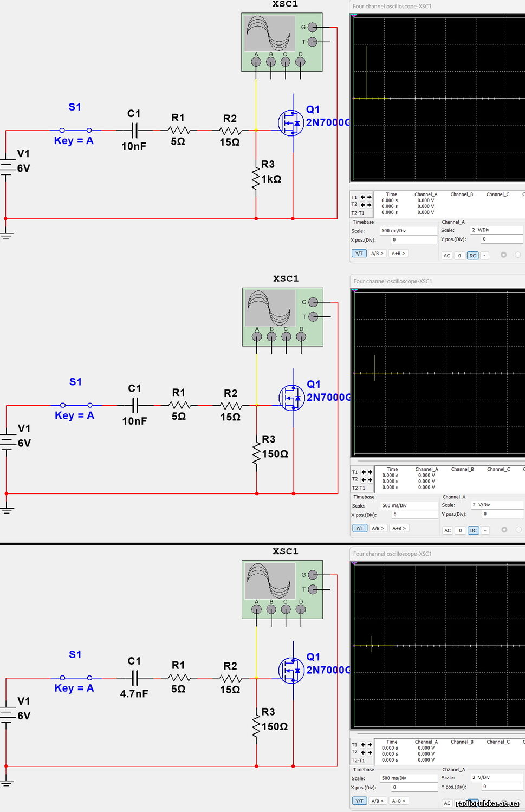The image size is (525, 812).
Task: Choose A/B mode in the scope beside the 10nF and 150Ω circuit
Action: click(x=378, y=529)
